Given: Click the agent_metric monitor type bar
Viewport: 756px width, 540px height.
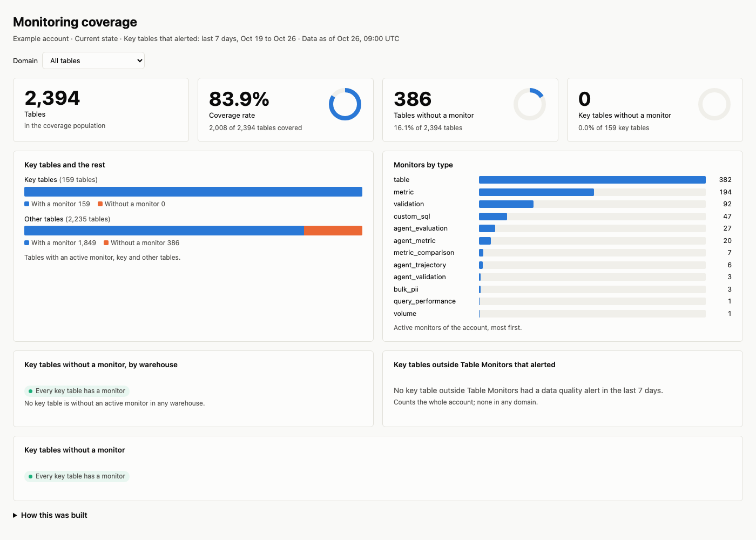Looking at the screenshot, I should [x=485, y=241].
